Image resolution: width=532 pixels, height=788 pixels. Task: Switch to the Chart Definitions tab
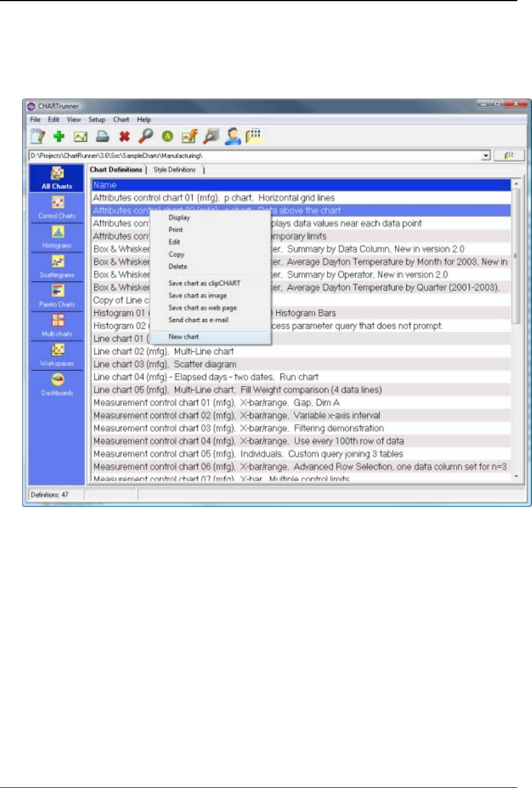click(116, 169)
